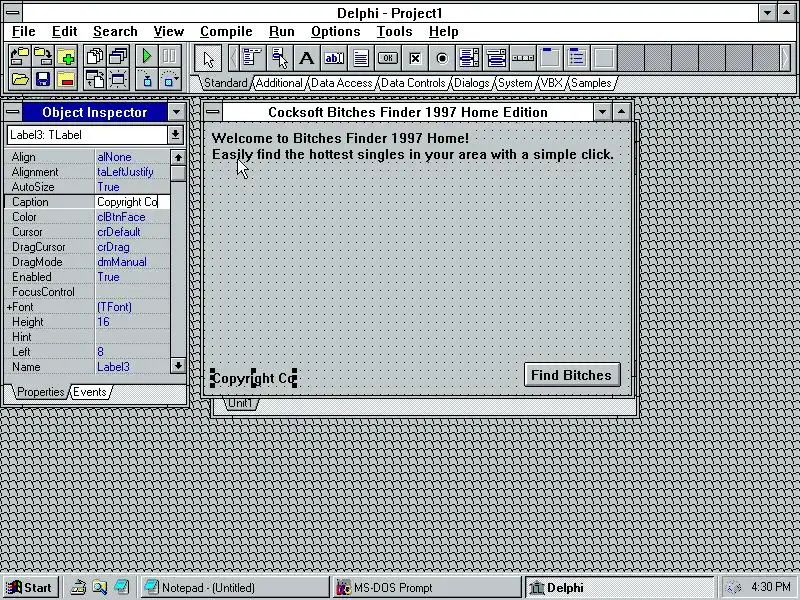
Task: Open the Options menu
Action: 336,32
